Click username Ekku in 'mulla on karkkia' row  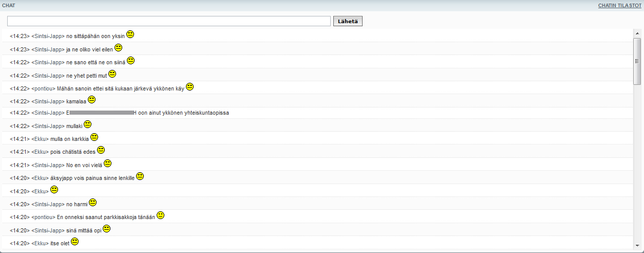[40, 139]
